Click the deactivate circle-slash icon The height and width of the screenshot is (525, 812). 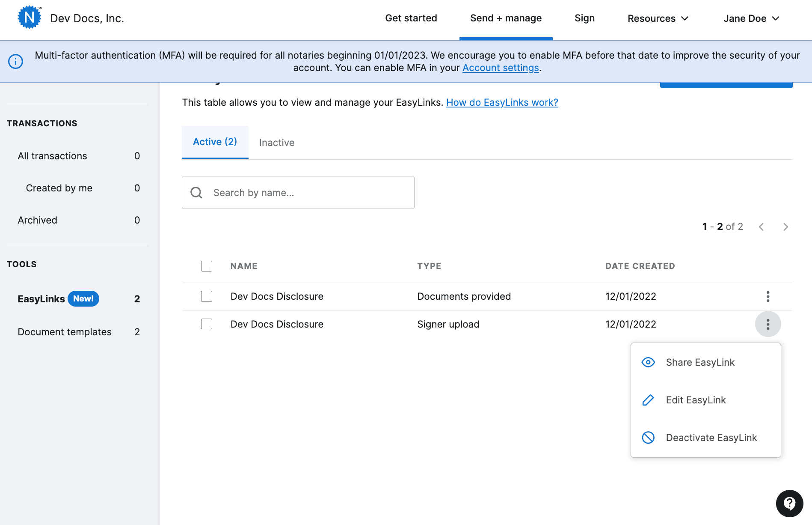pyautogui.click(x=648, y=438)
